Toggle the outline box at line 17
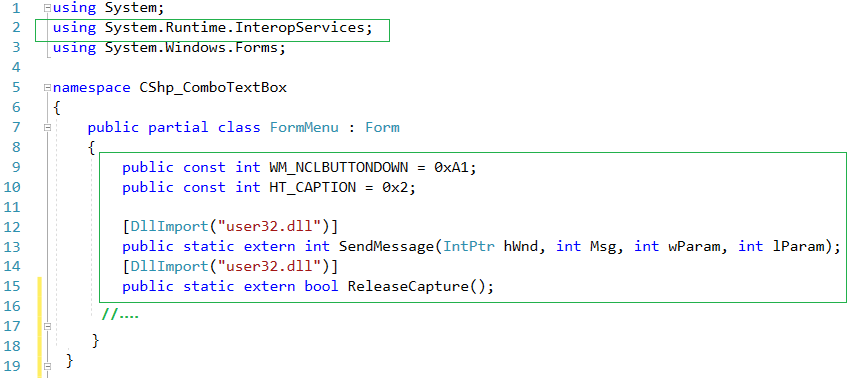This screenshot has height=378, width=854. click(x=47, y=326)
